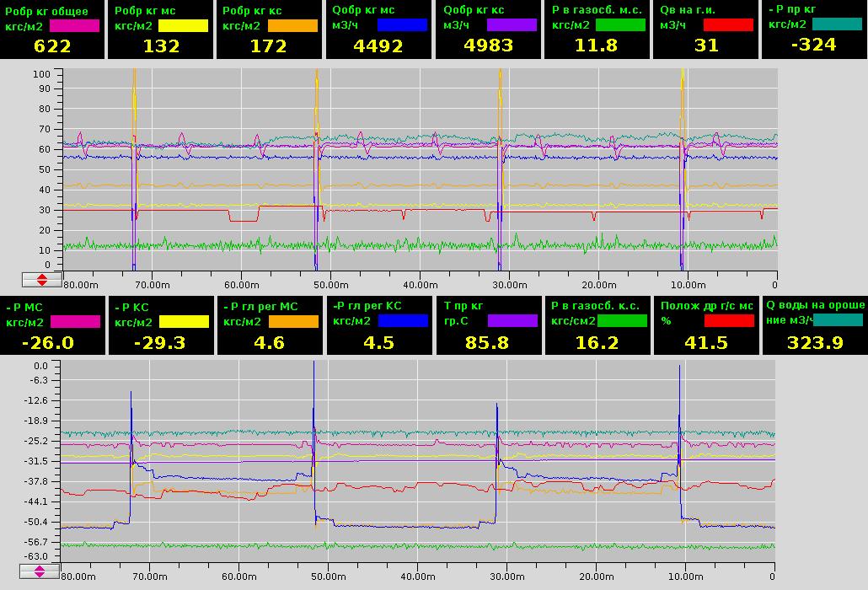This screenshot has width=868, height=590.
Task: Click the magenta down arrow of the lower chart stepper
Action: [40, 576]
